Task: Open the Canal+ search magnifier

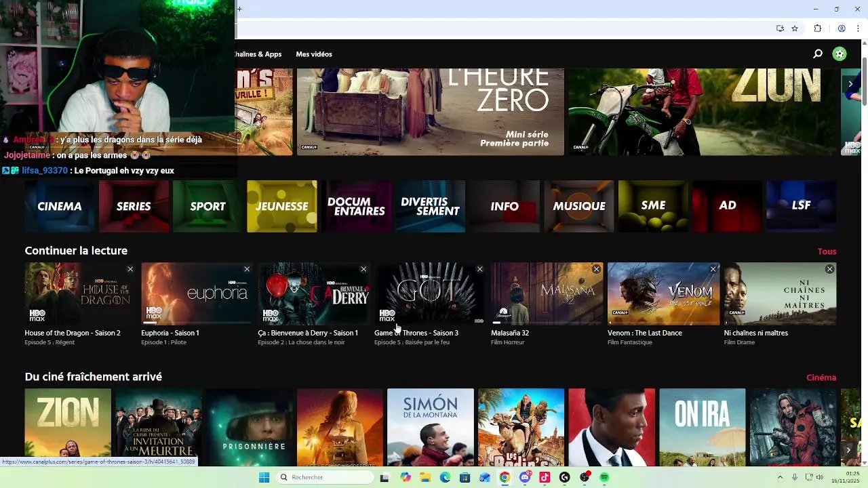Action: point(818,54)
